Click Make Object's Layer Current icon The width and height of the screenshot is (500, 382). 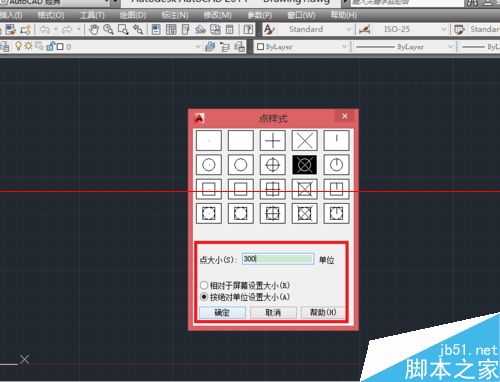(x=210, y=46)
